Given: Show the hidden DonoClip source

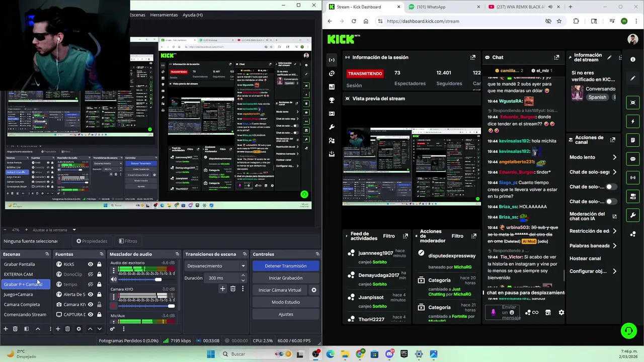Looking at the screenshot, I should pos(91,274).
